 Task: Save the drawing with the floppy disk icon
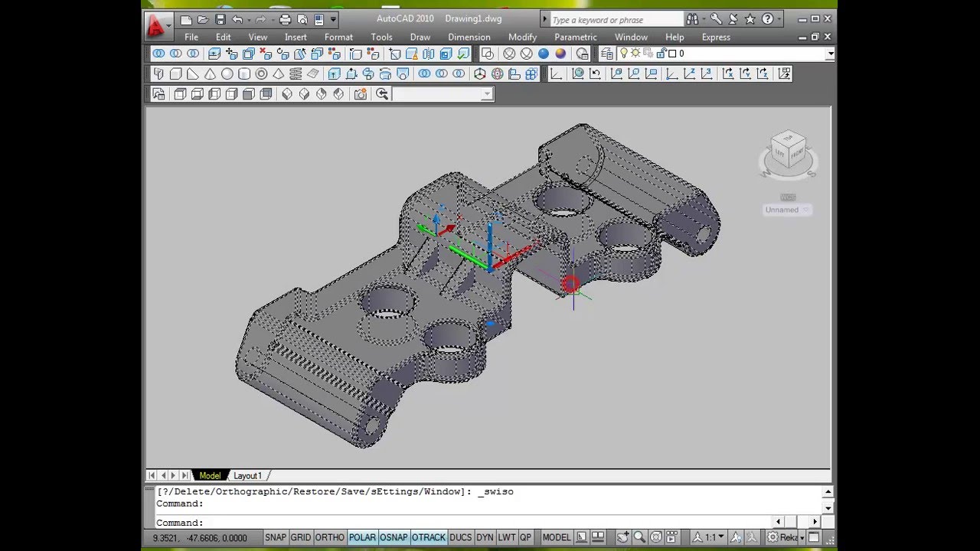pos(220,20)
